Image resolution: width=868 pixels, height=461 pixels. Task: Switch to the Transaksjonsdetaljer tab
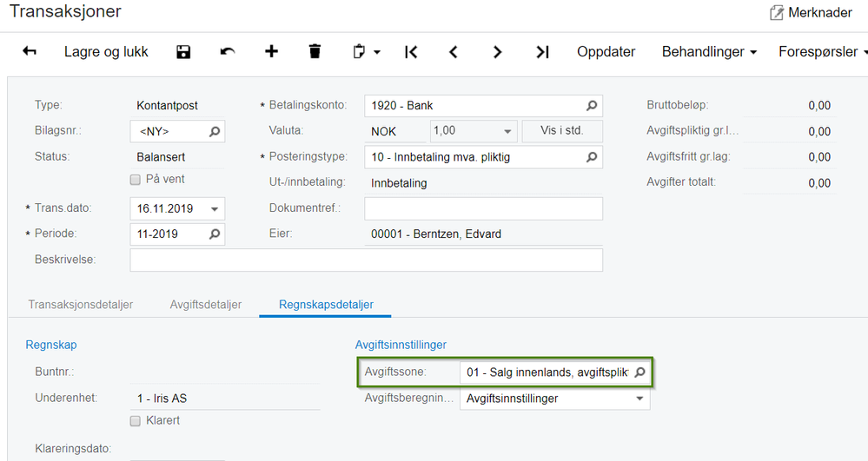point(80,305)
